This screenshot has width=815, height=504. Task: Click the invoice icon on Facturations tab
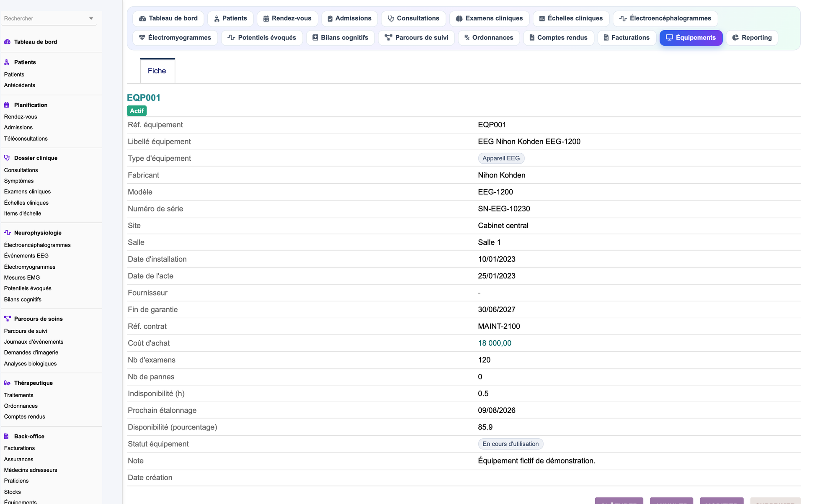(x=606, y=38)
